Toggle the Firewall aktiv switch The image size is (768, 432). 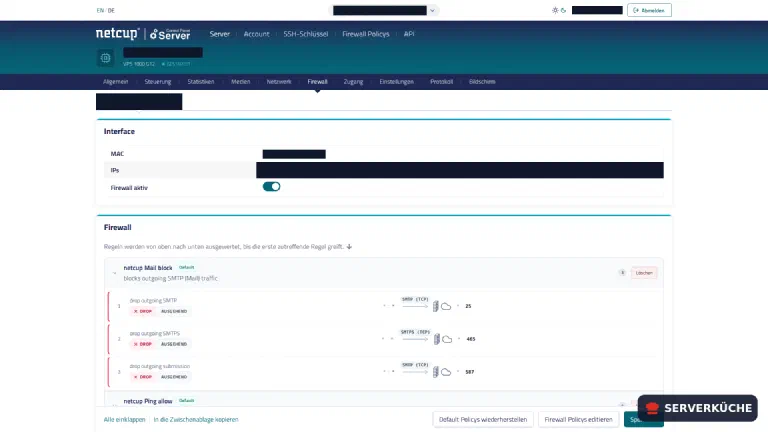click(271, 187)
